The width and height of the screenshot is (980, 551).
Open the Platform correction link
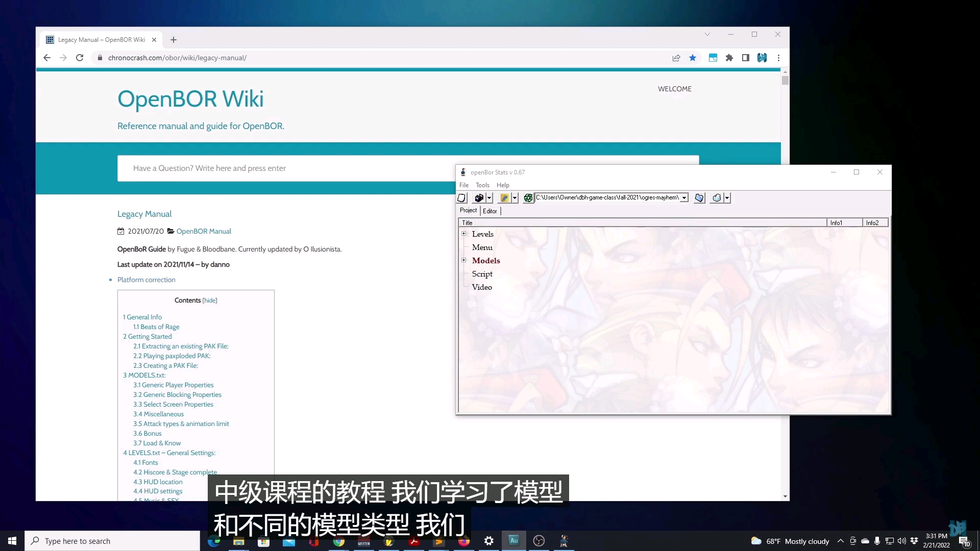pos(146,280)
